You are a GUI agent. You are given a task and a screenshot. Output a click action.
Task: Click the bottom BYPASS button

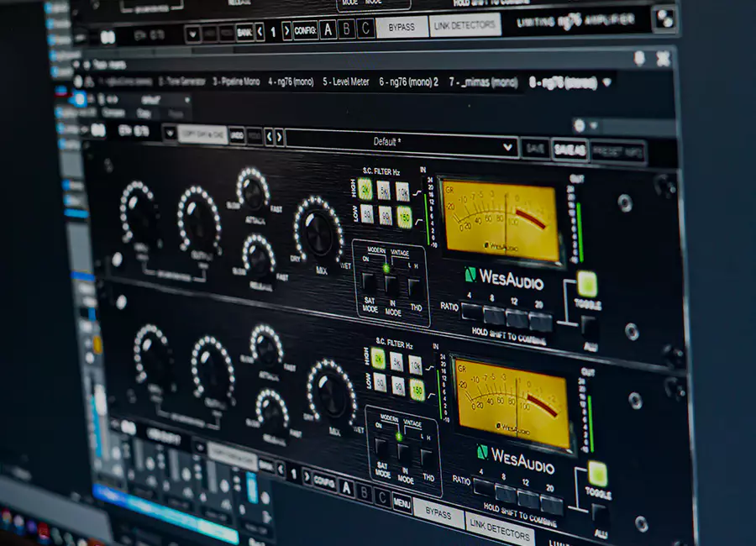(x=438, y=514)
